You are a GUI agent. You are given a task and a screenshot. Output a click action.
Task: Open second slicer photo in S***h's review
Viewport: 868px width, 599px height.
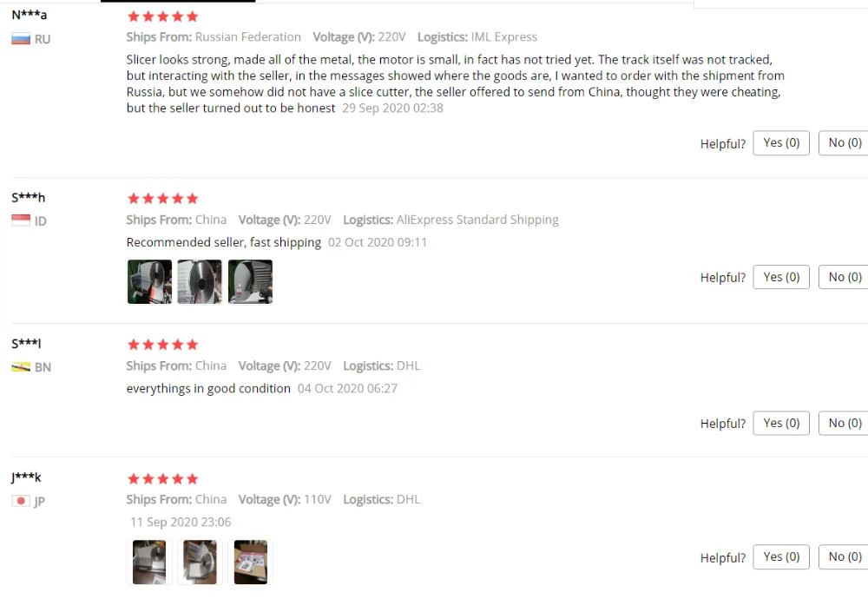coord(200,282)
